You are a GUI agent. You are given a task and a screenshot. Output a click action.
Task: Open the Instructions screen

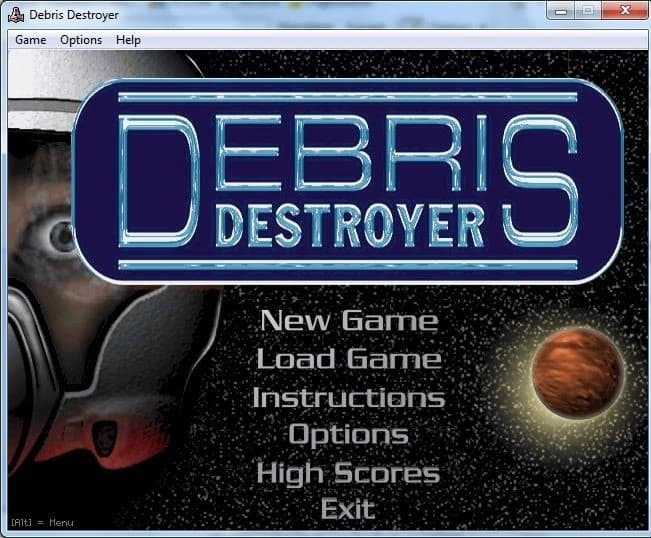click(349, 397)
